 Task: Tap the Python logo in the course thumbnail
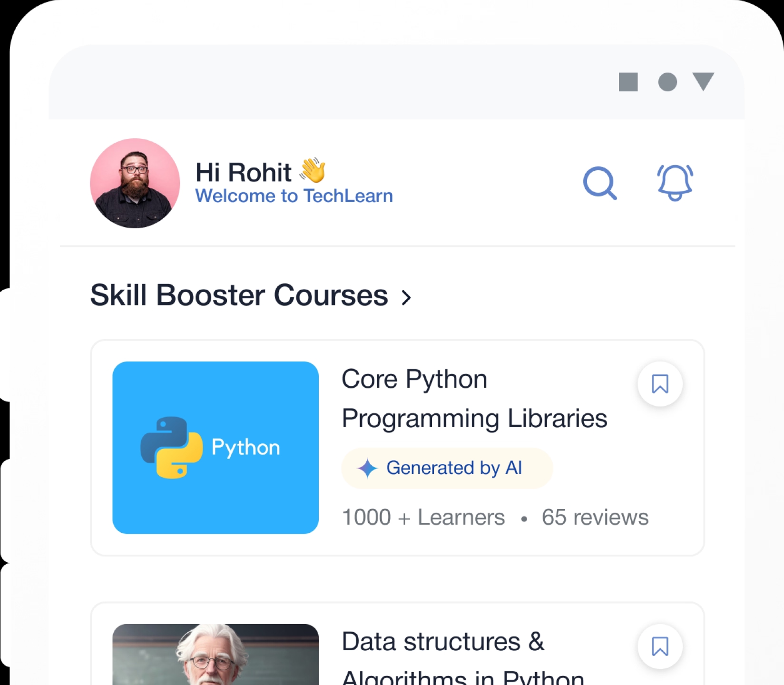click(x=171, y=447)
